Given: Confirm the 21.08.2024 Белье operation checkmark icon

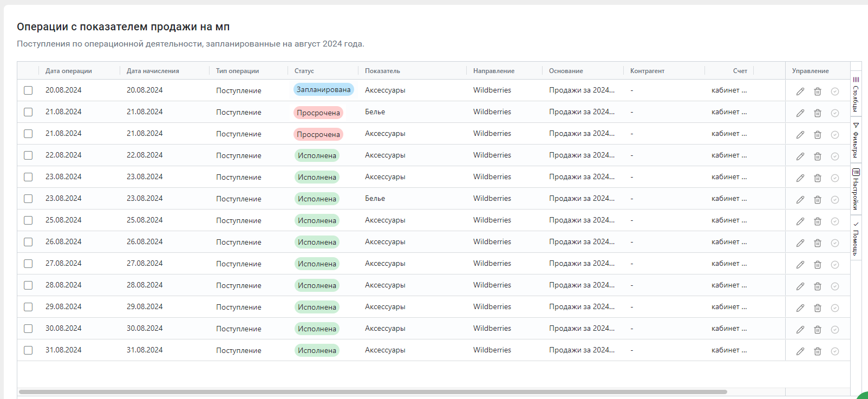Looking at the screenshot, I should pyautogui.click(x=835, y=113).
